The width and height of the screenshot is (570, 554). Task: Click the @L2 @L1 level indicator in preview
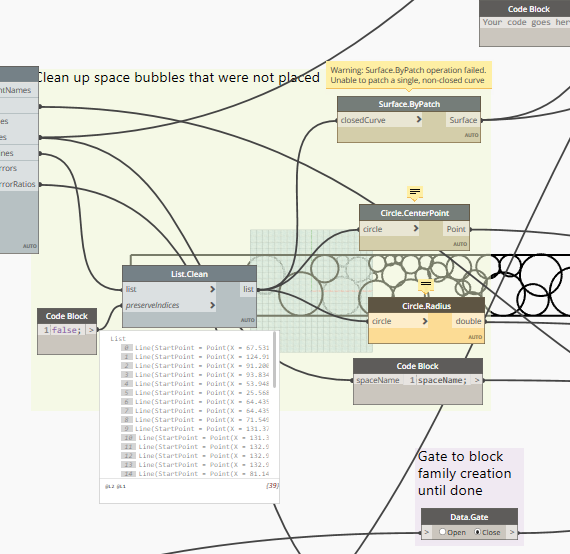pos(115,486)
